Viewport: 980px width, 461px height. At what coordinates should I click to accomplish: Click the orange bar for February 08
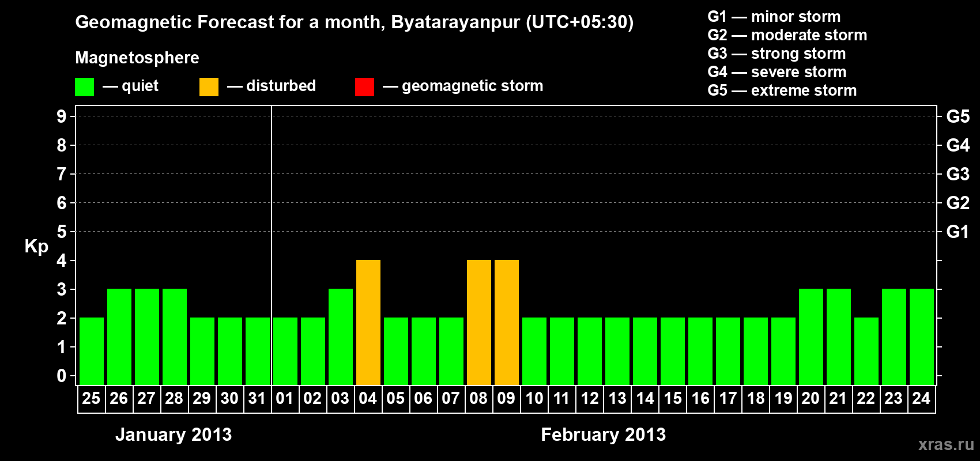pyautogui.click(x=479, y=323)
